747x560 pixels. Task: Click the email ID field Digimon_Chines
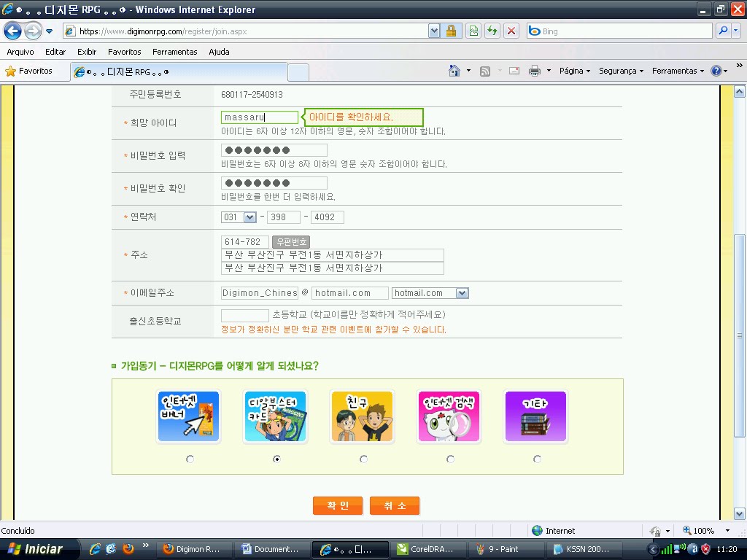click(x=260, y=293)
